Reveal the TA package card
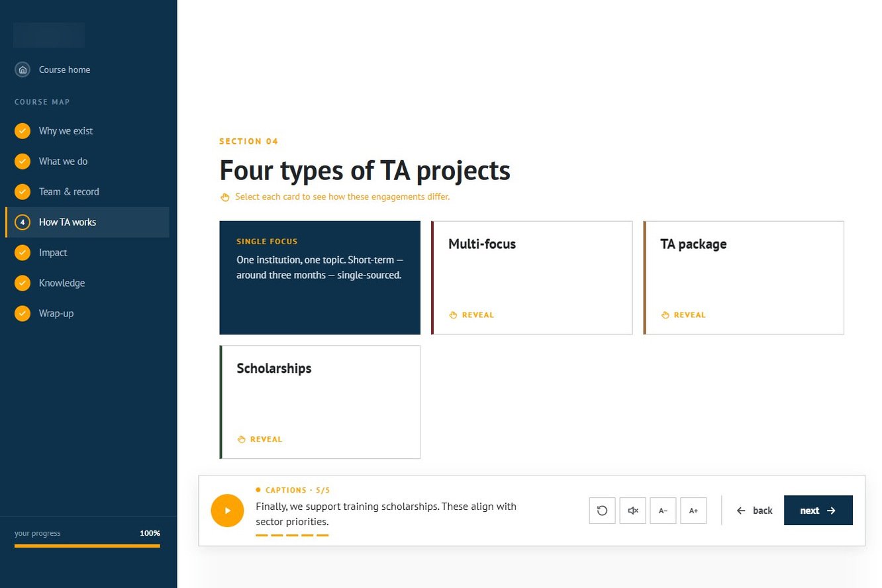The image size is (882, 588). pyautogui.click(x=744, y=277)
